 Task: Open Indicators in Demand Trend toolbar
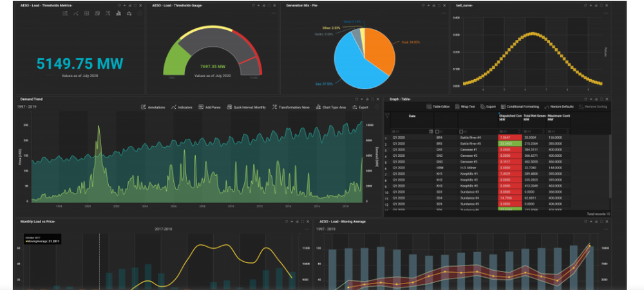tap(182, 107)
